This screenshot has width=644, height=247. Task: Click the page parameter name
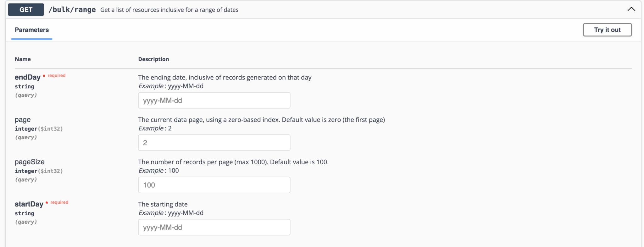click(23, 120)
